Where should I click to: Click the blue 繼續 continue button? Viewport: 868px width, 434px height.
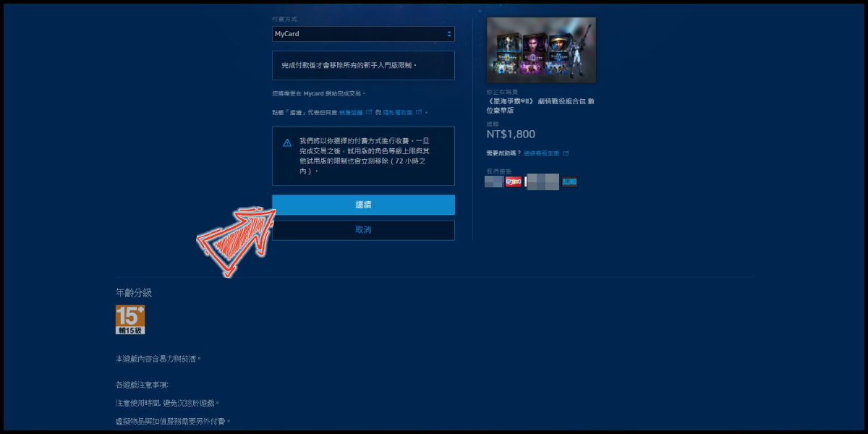click(363, 205)
